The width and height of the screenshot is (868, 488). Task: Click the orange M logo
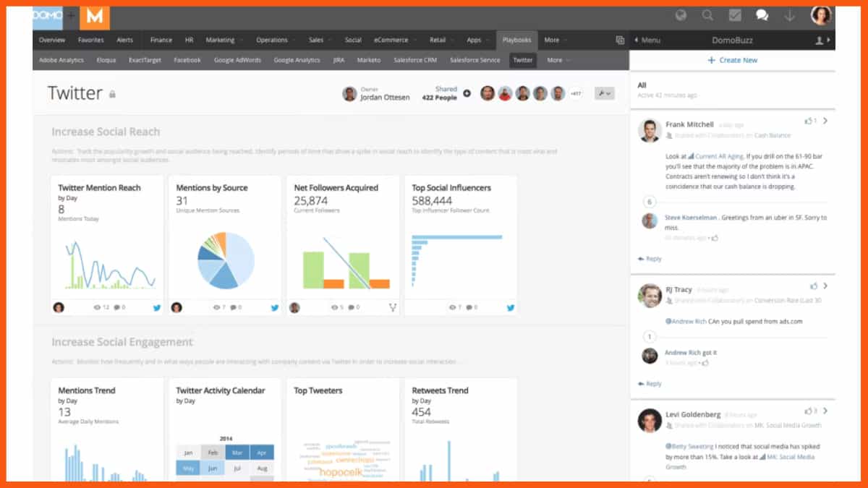click(95, 17)
